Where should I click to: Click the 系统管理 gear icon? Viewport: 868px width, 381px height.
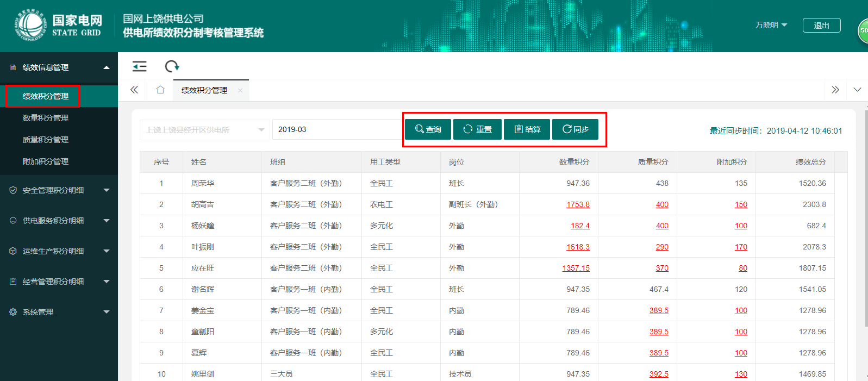pyautogui.click(x=13, y=312)
